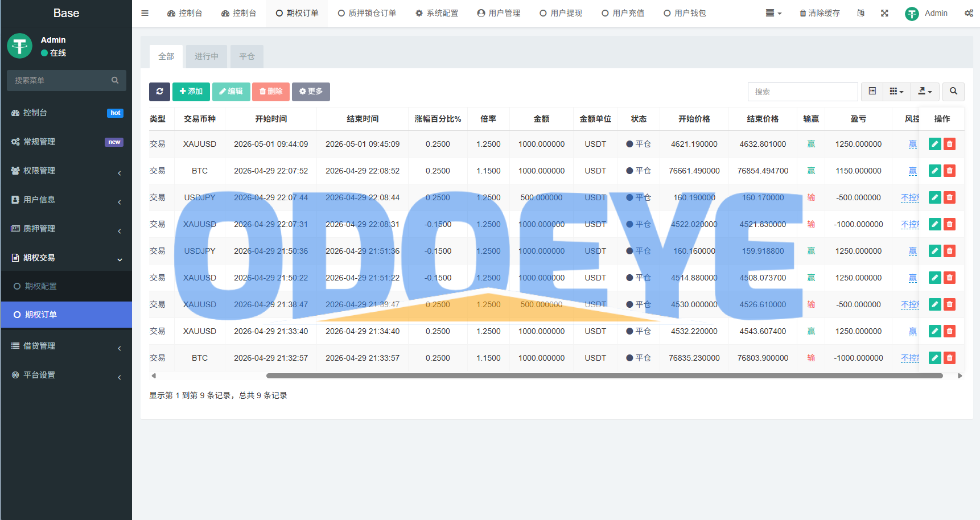The height and width of the screenshot is (520, 980).
Task: Delete the XAUUSD order from 21:33:40
Action: [x=949, y=331]
